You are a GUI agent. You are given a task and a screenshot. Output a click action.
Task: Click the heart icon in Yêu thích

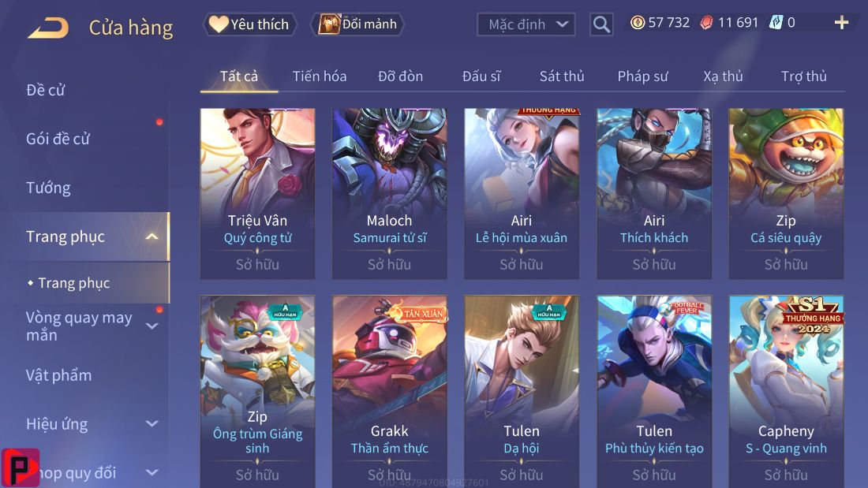pos(219,24)
